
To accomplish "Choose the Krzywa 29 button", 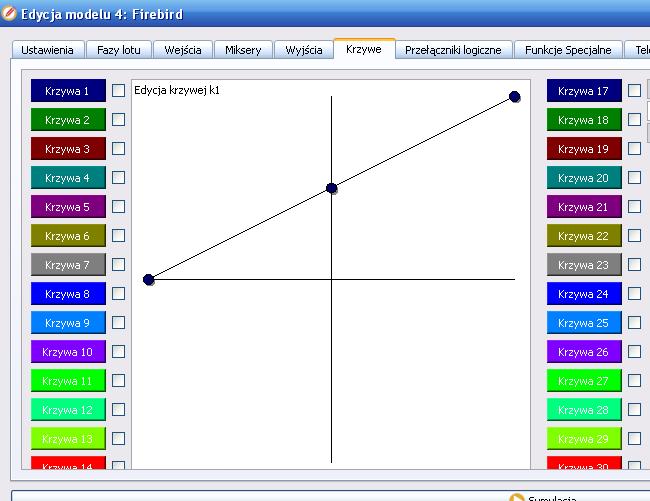I will 584,439.
